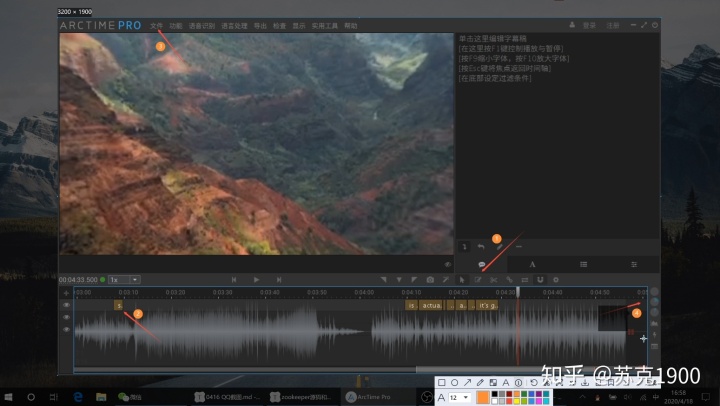
Task: Select the magic wand tool
Action: [x=446, y=280]
